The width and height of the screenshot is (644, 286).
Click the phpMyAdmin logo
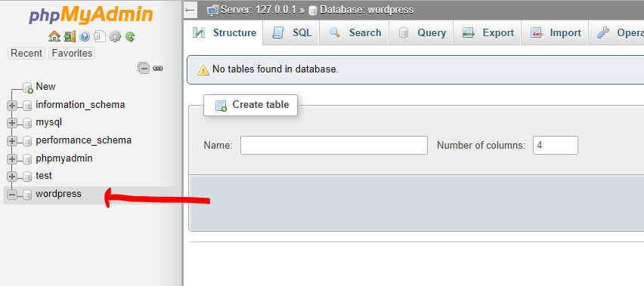coord(91,15)
